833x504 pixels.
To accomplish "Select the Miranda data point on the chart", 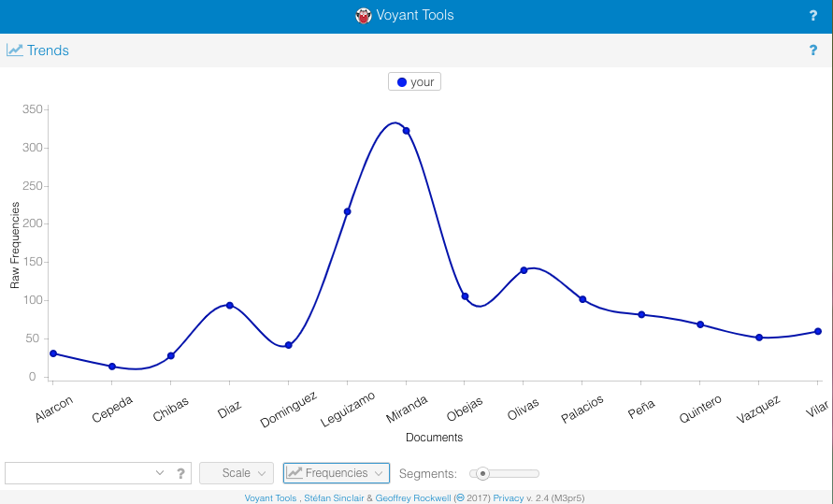I will [x=407, y=131].
